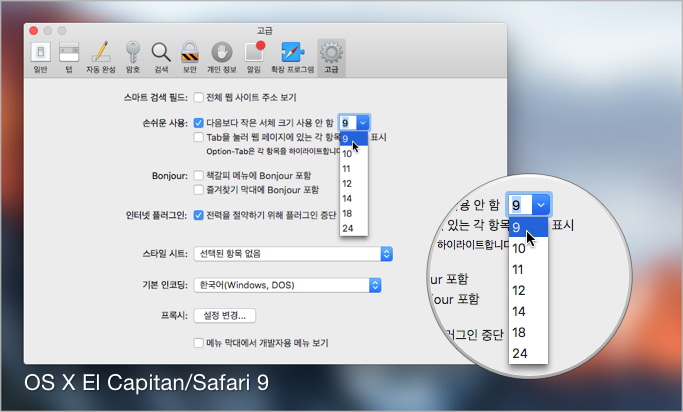The image size is (683, 412).
Task: Enable 메뉴 막대에서 개발자용 메뉴 보기
Action: (199, 343)
